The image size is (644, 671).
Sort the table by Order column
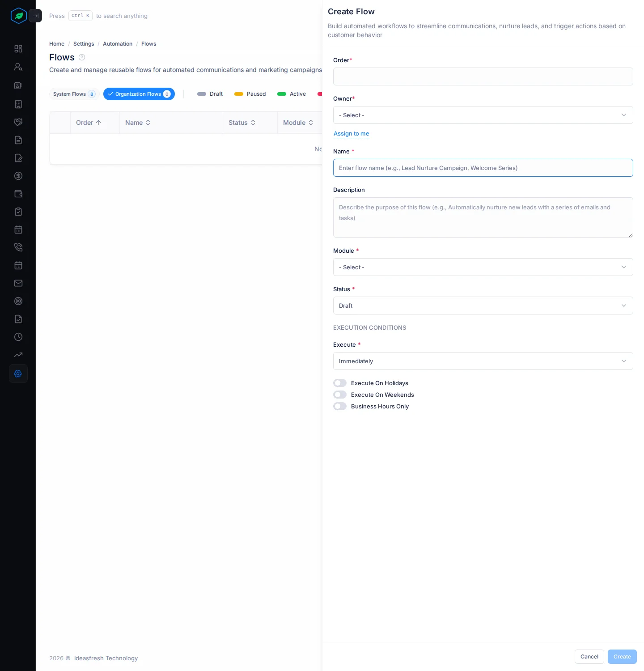(x=89, y=123)
